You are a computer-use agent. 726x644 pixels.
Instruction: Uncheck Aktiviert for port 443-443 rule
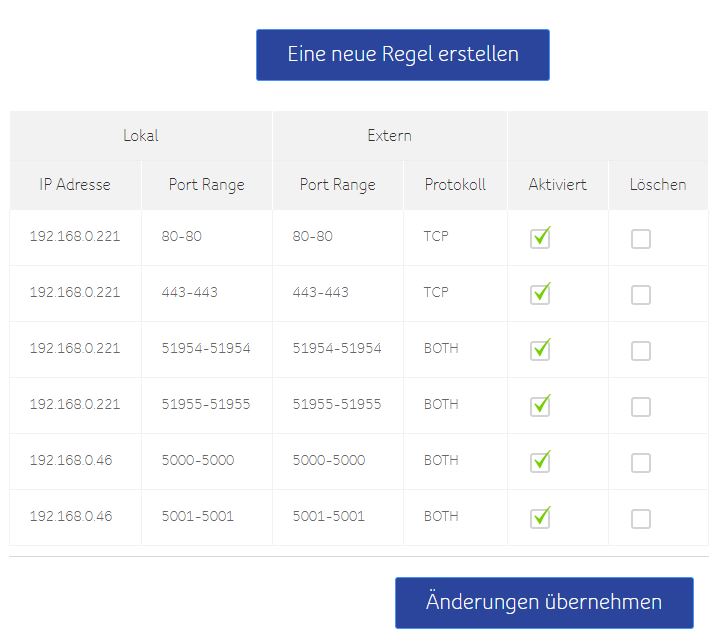[540, 295]
